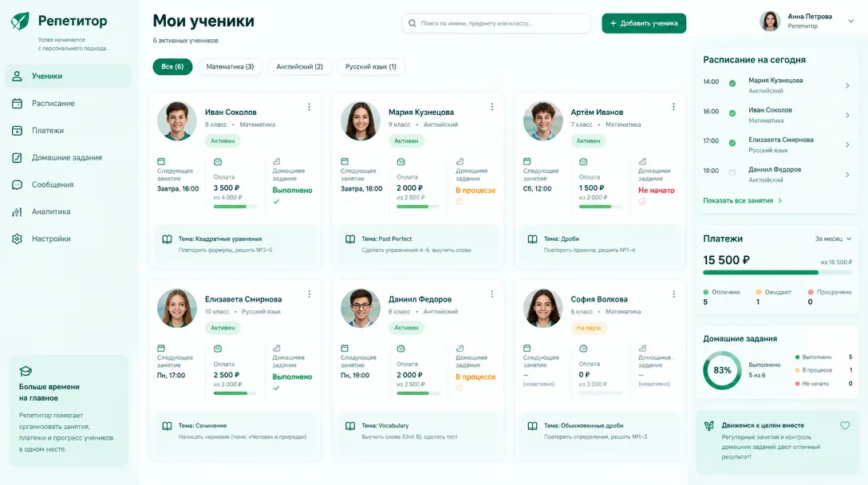Screen dimensions: 868x485
Task: Click payment icon on Мария Кузнецова card
Action: pos(400,162)
